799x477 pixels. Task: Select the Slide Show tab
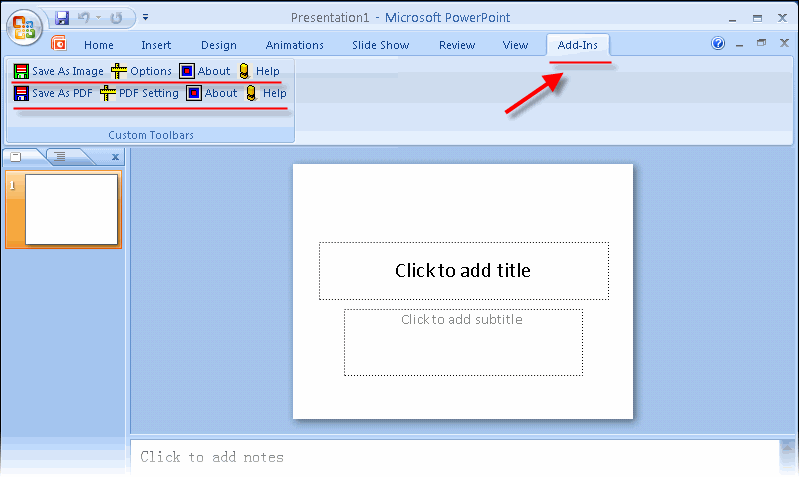(x=380, y=45)
